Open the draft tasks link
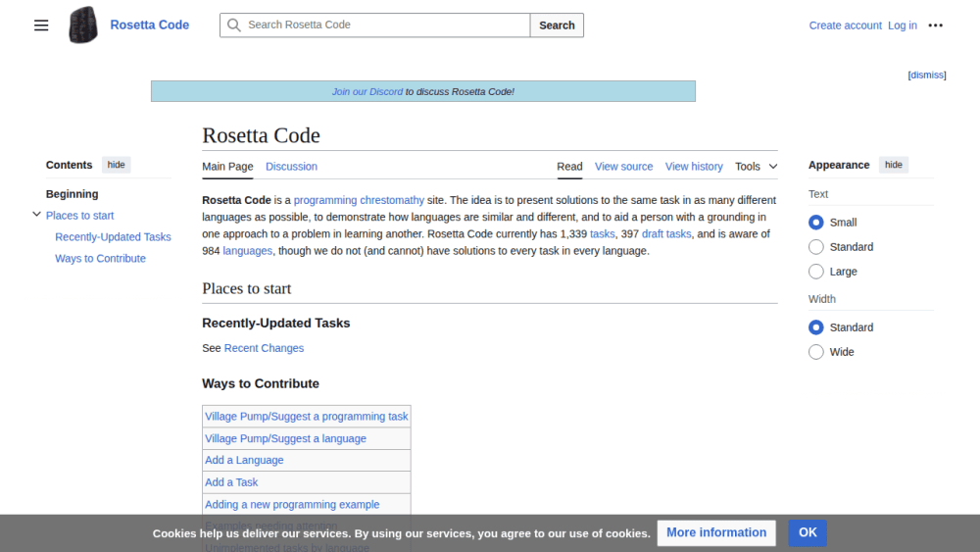The width and height of the screenshot is (980, 552). coord(666,233)
